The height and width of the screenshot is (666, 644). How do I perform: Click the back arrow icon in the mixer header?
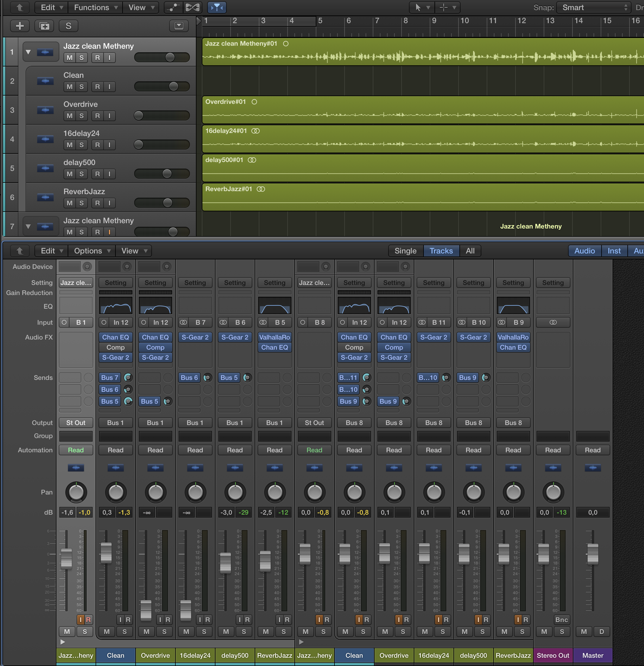point(19,251)
